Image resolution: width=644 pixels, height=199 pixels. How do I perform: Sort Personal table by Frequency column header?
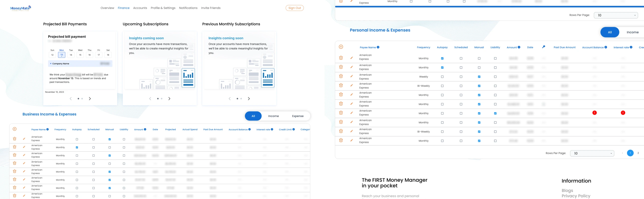(x=424, y=47)
